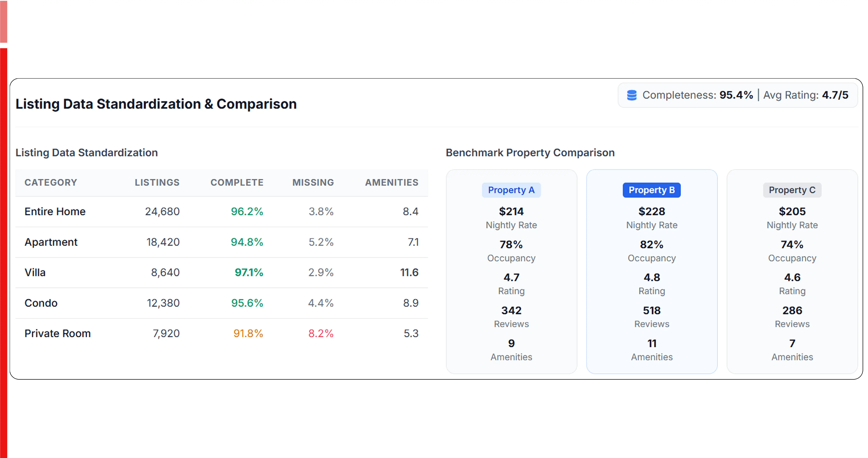Click the 78% occupancy value
The image size is (868, 458).
pos(511,244)
